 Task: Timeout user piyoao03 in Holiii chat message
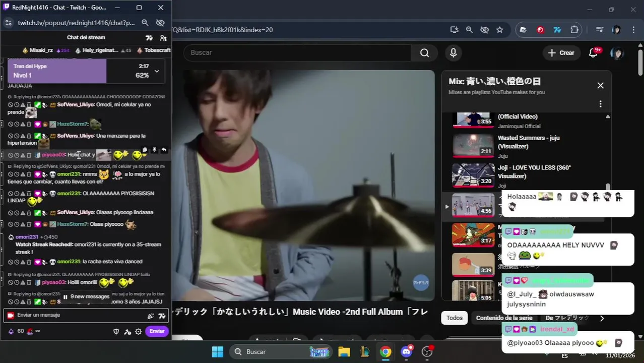point(16,155)
